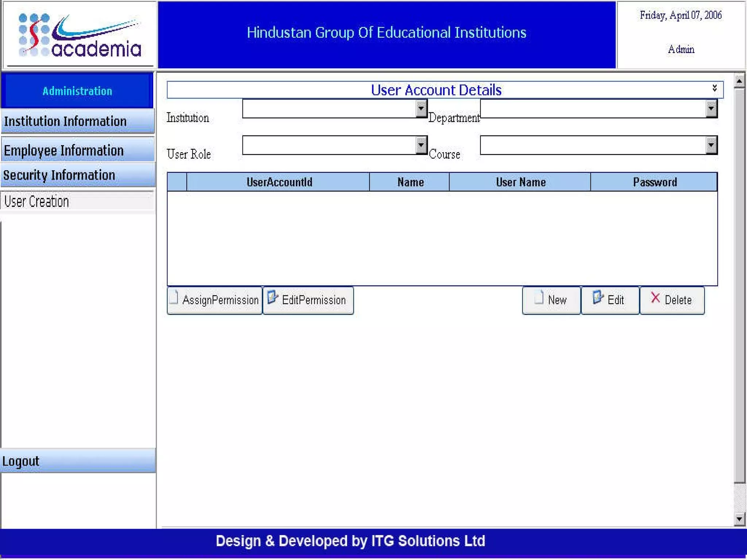This screenshot has height=560, width=747.
Task: Click the pencil icon on Edit button
Action: coord(597,297)
